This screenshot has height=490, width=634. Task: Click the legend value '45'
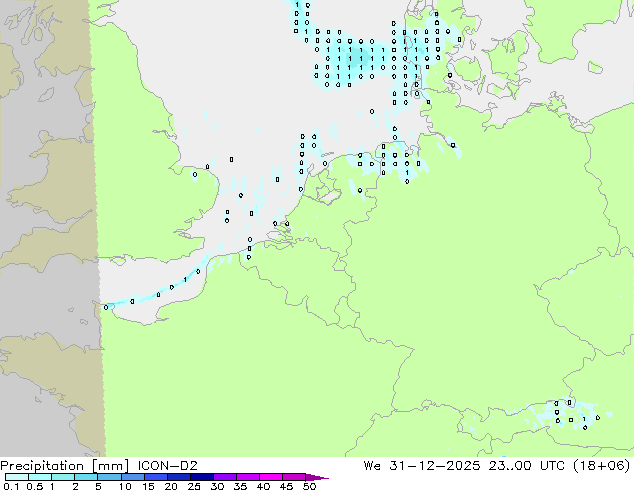pos(286,486)
